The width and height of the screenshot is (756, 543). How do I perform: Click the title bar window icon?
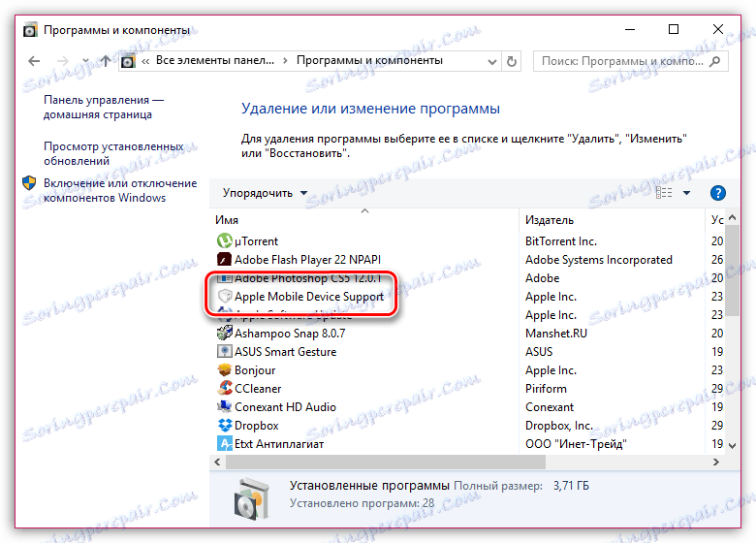pyautogui.click(x=30, y=30)
